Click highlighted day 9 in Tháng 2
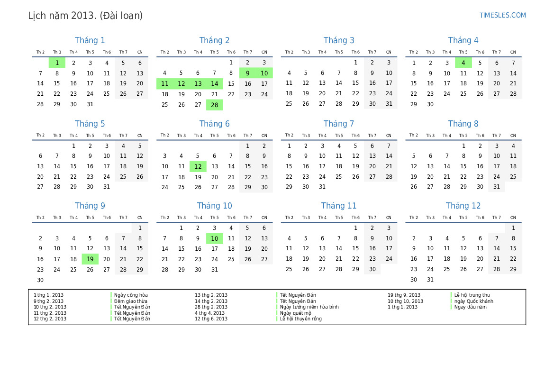This screenshot has height=392, width=554. (x=248, y=73)
